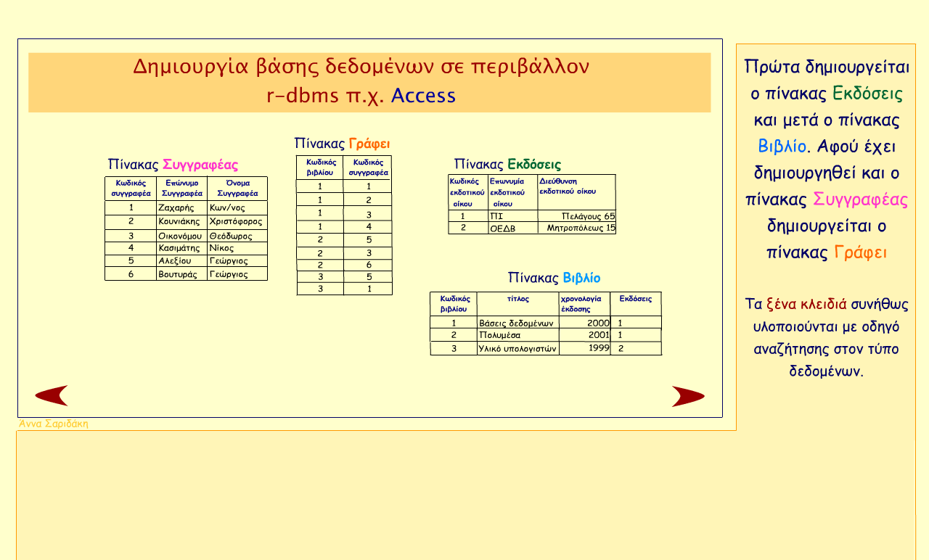
Task: Click Κωδικός βιβλίου header in Βιβλίο table
Action: tap(454, 303)
